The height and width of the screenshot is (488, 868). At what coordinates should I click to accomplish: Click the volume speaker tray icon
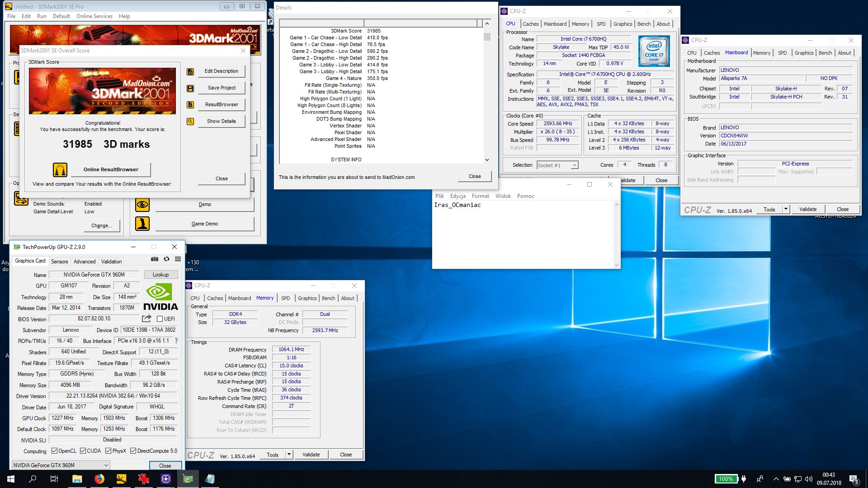click(809, 479)
